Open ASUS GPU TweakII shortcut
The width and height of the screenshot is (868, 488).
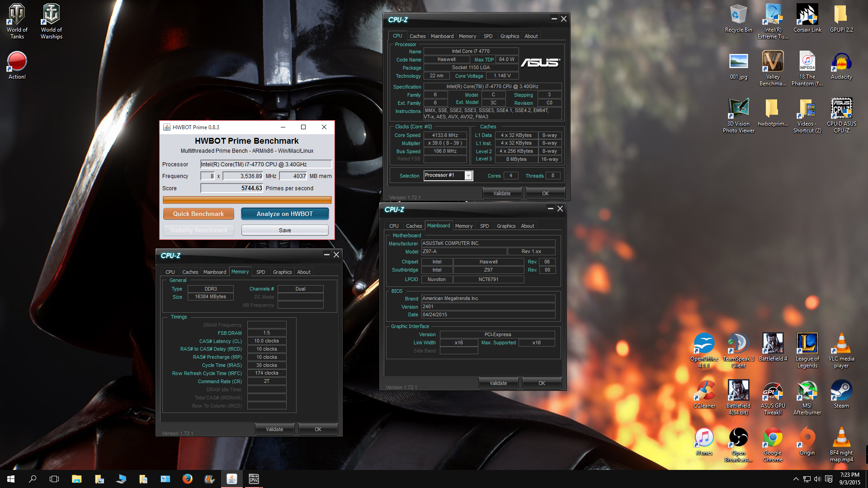[x=773, y=397]
